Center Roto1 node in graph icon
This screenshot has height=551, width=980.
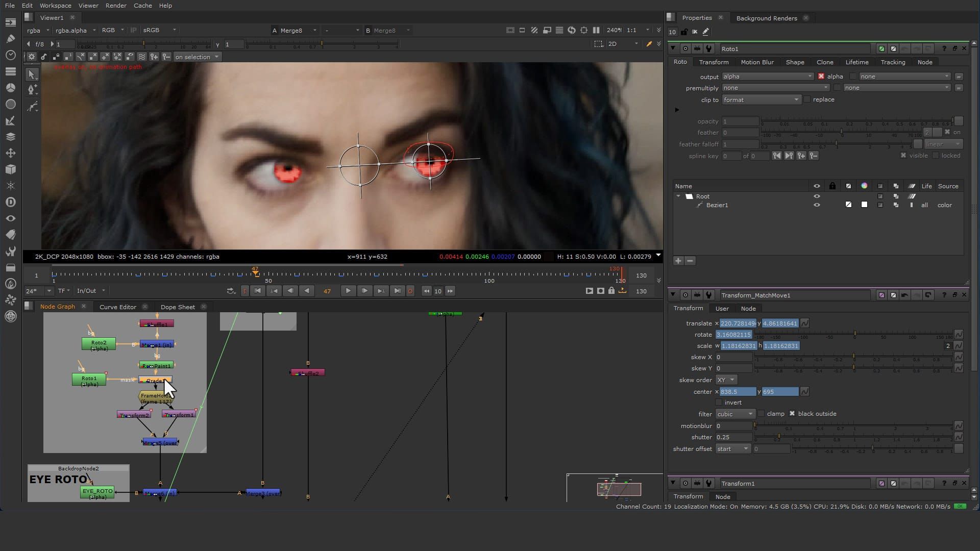[685, 49]
